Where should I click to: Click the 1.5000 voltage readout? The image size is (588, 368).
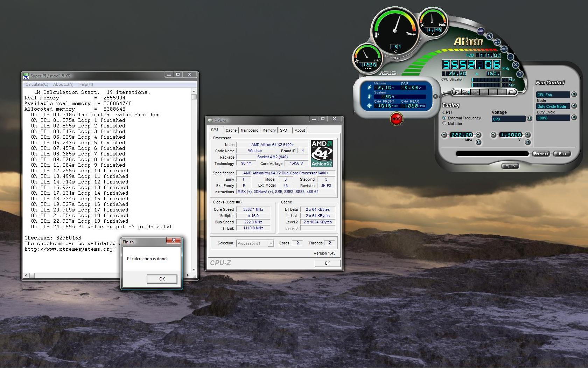click(511, 135)
